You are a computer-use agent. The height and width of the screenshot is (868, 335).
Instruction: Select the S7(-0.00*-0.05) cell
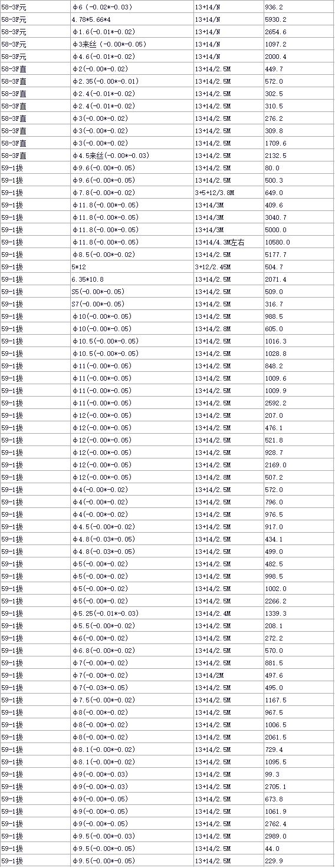132,304
